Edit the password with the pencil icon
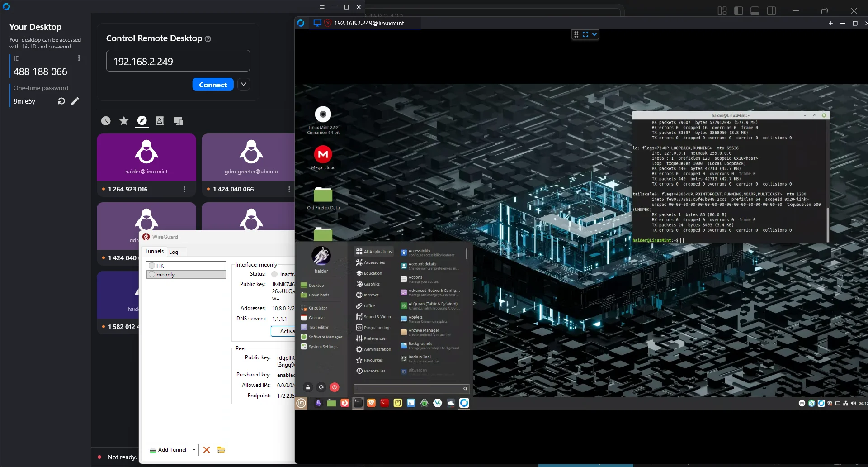868x467 pixels. [x=75, y=101]
